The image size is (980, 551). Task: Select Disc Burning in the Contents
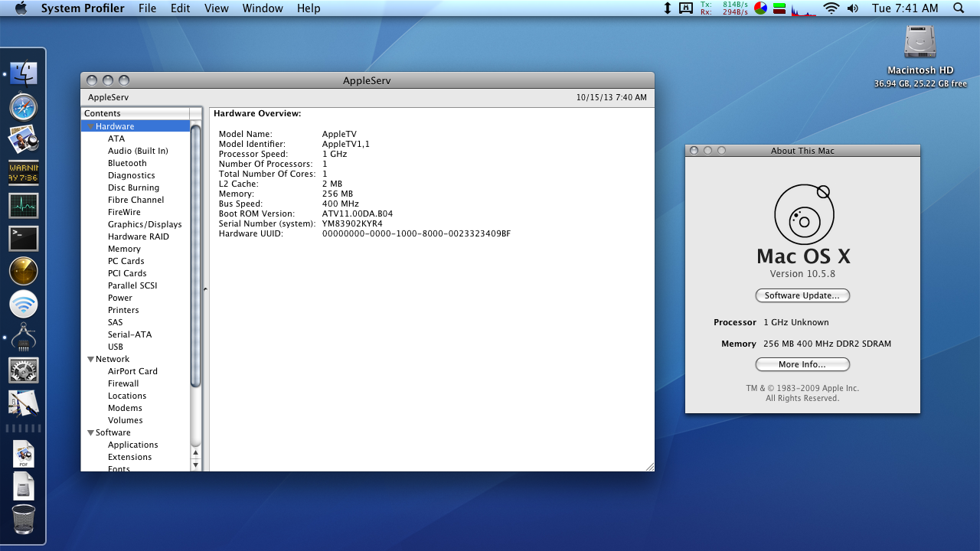pos(134,187)
